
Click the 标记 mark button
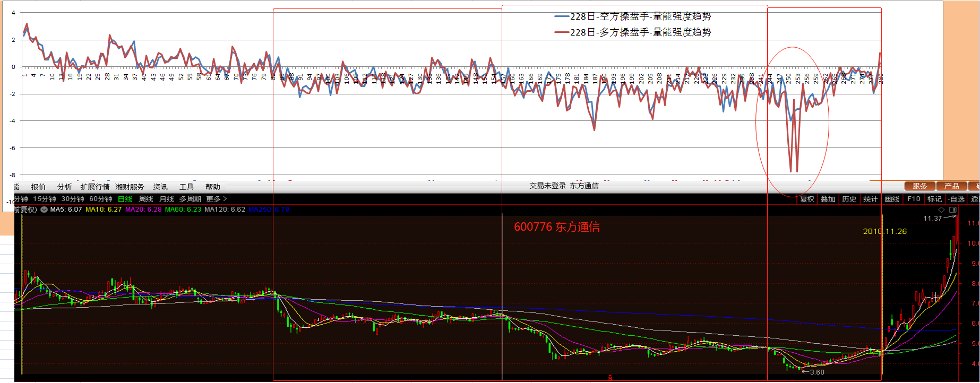(935, 199)
